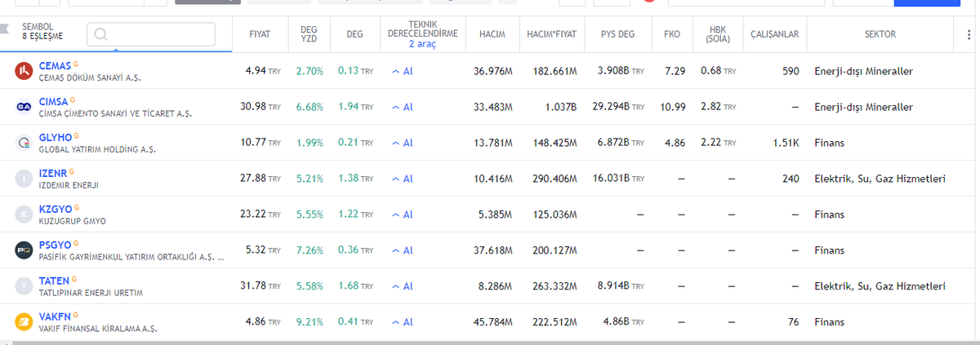The height and width of the screenshot is (345, 980).
Task: Click the 30.98 TRY price cell
Action: (261, 107)
